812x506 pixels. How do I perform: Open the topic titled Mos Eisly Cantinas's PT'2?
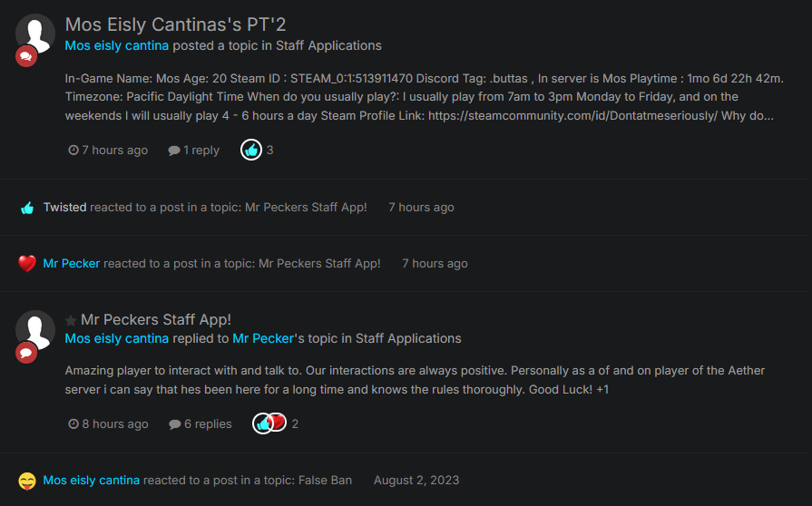pos(175,24)
